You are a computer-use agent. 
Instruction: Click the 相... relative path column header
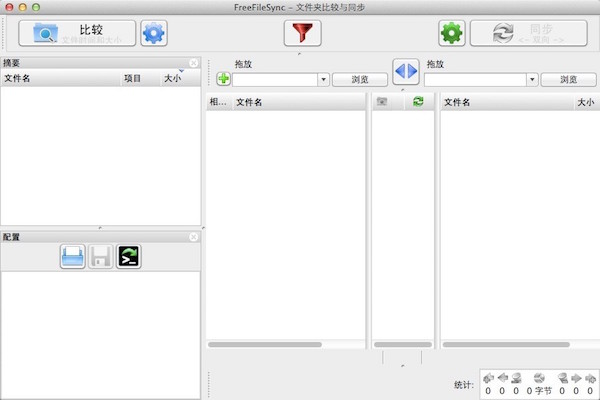tap(219, 102)
